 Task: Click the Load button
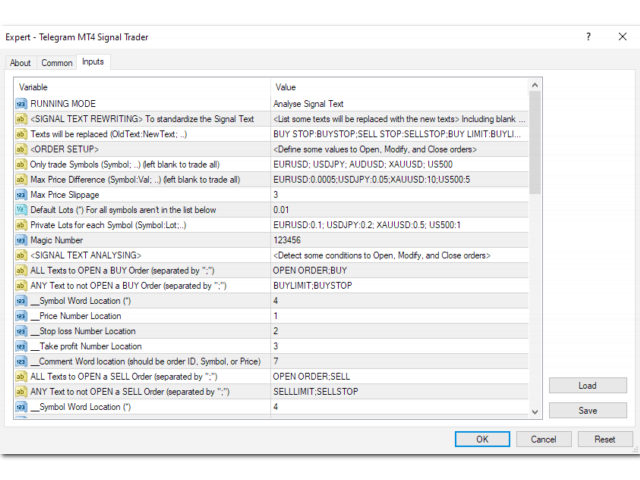coord(587,385)
